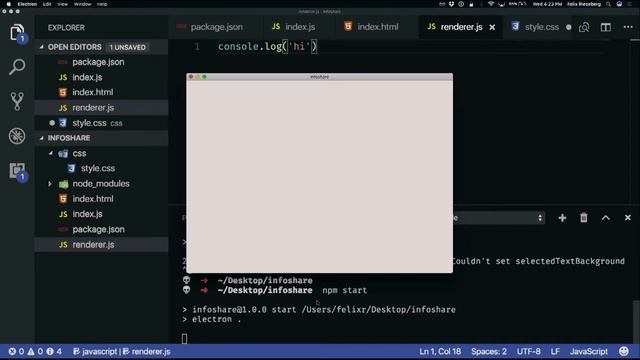
Task: Change language mode JavaScript
Action: click(x=589, y=351)
